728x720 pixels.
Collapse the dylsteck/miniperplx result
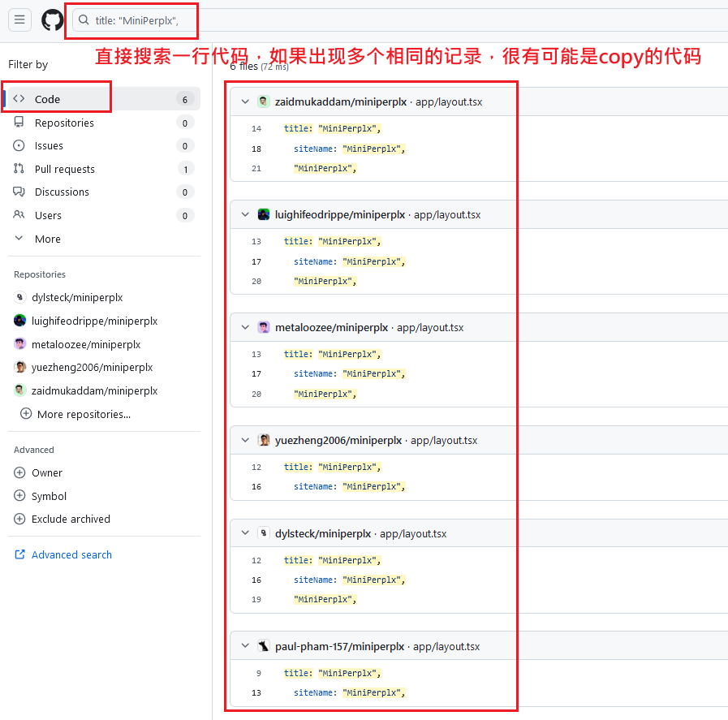point(245,533)
